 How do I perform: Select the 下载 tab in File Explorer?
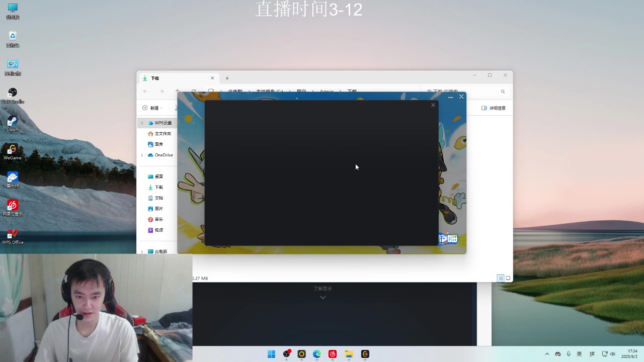pos(179,78)
